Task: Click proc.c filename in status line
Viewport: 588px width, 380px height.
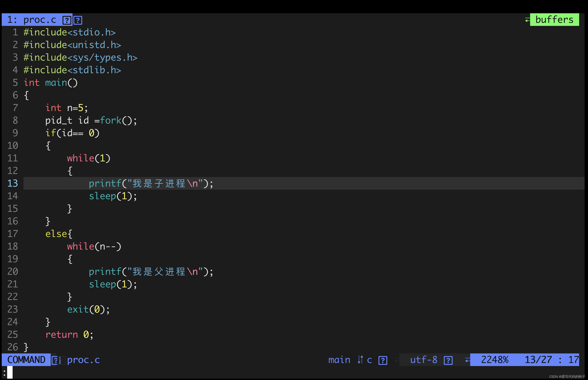Action: pyautogui.click(x=83, y=360)
